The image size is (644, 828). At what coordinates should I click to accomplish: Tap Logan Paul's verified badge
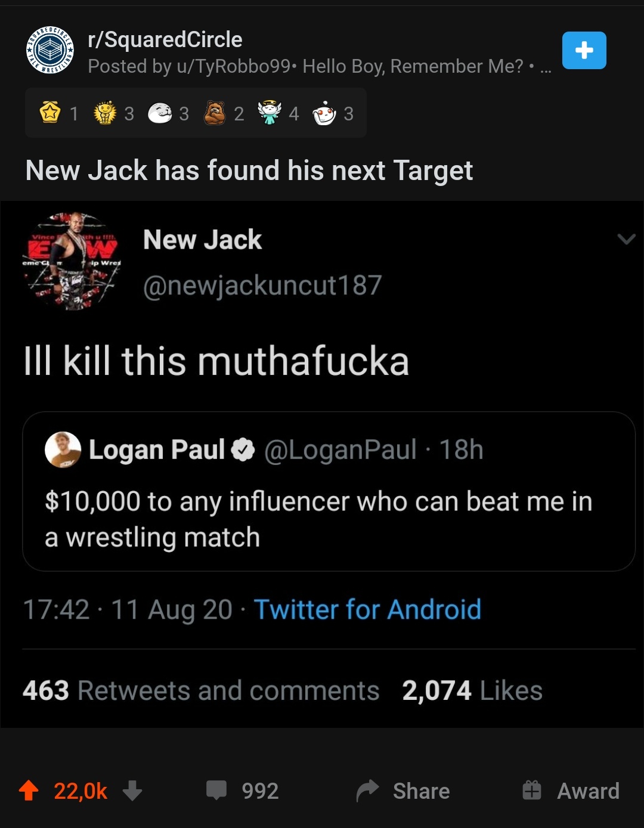tap(242, 451)
